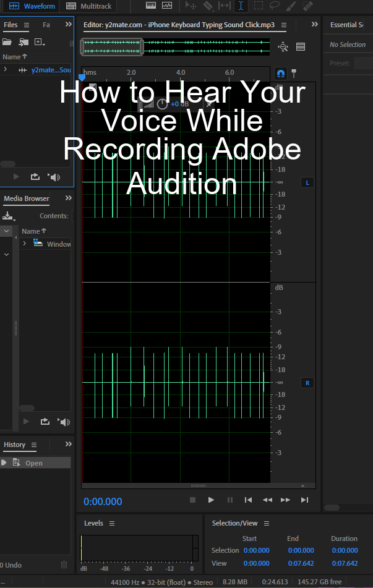373x588 pixels.
Task: Collapse the top Media Browser chevron
Action: click(x=6, y=231)
